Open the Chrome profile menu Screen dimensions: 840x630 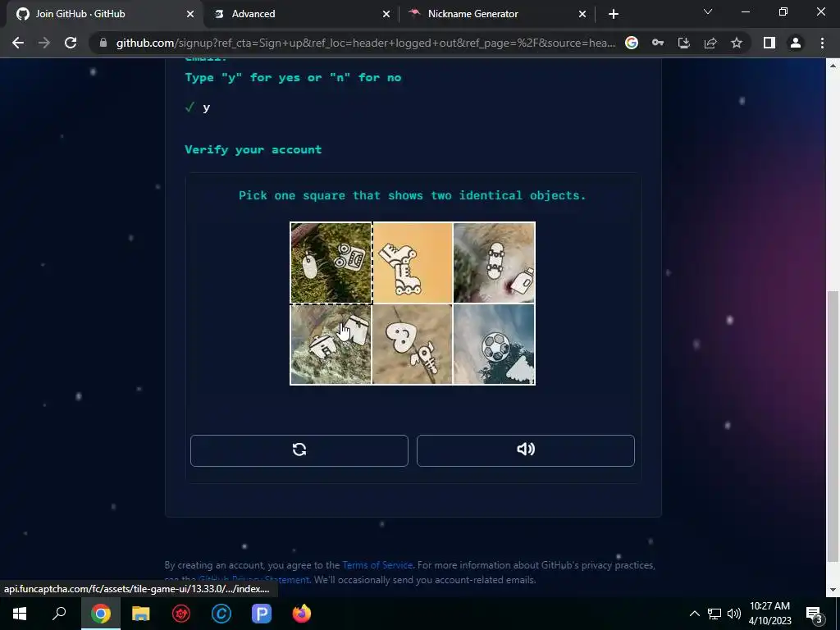(796, 43)
